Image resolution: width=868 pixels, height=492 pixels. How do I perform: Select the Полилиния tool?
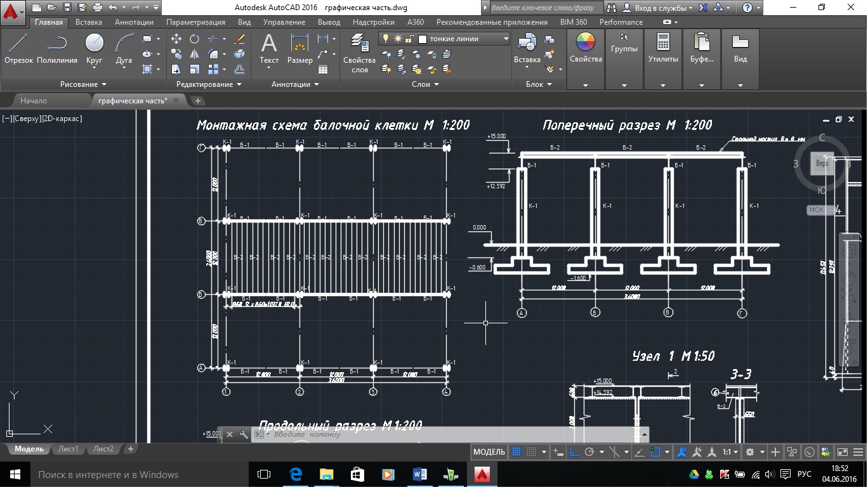[x=57, y=48]
